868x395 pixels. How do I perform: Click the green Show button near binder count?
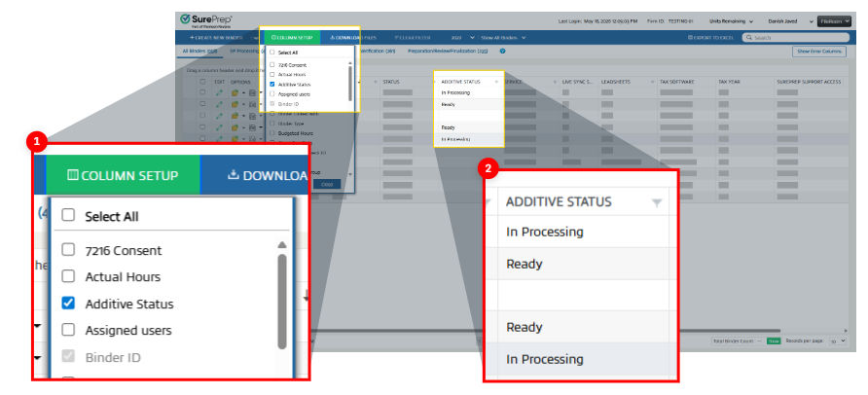[x=774, y=341]
